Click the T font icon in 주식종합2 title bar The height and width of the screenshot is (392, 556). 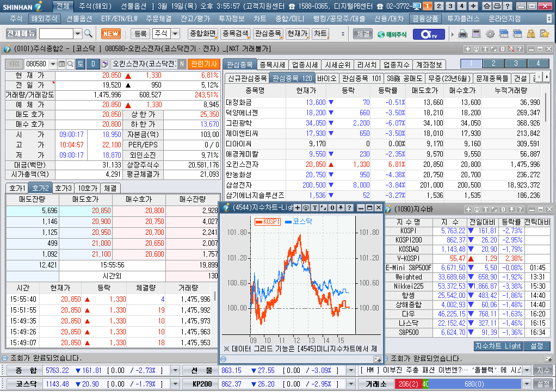tap(485, 49)
